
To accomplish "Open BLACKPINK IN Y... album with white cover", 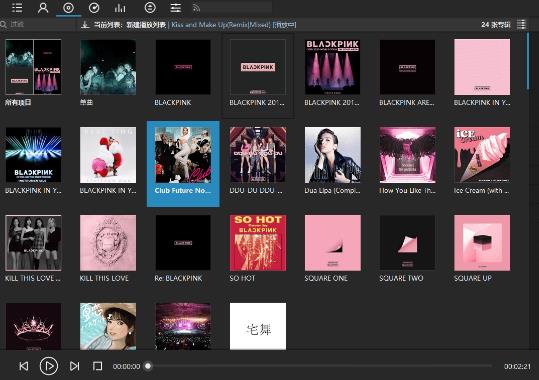I will (108, 155).
